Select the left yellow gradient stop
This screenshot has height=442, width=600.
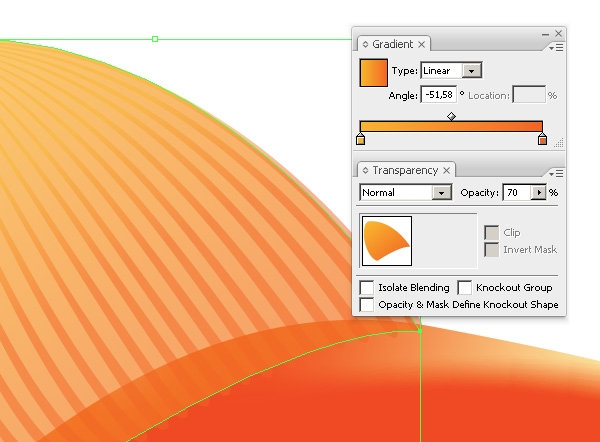pos(360,139)
